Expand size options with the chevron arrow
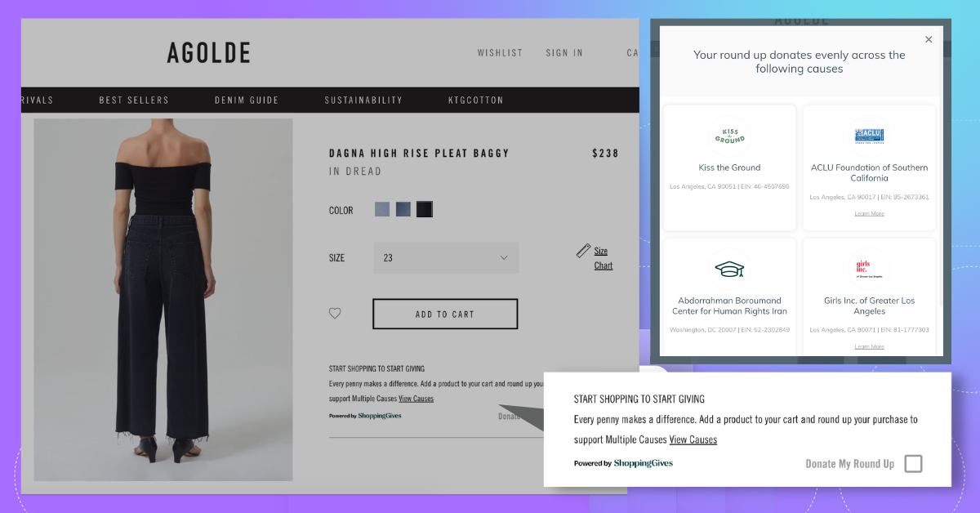 pos(504,258)
